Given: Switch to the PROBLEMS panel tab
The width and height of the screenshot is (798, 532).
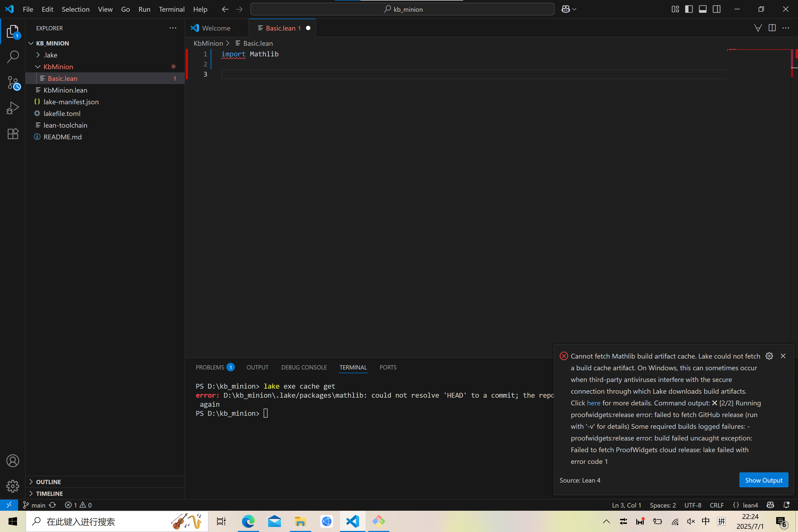Looking at the screenshot, I should coord(210,367).
